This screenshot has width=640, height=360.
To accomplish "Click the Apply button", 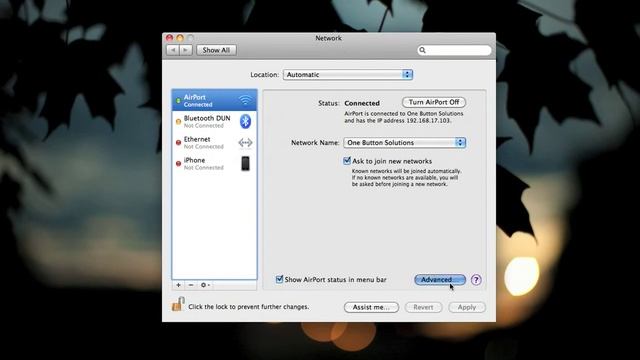I will pos(467,307).
